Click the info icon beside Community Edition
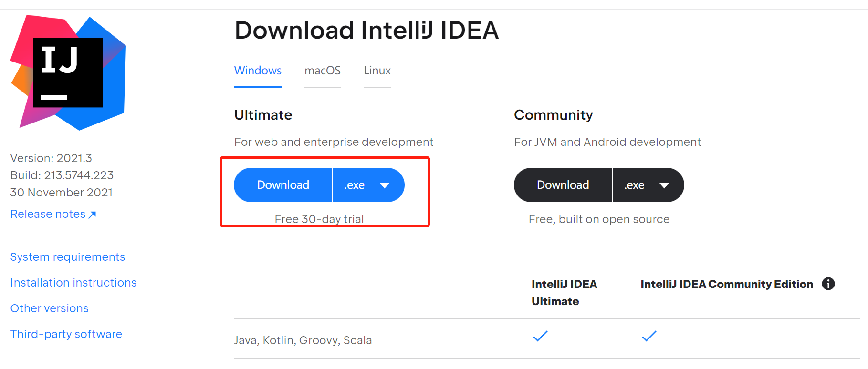868x369 pixels. tap(828, 284)
